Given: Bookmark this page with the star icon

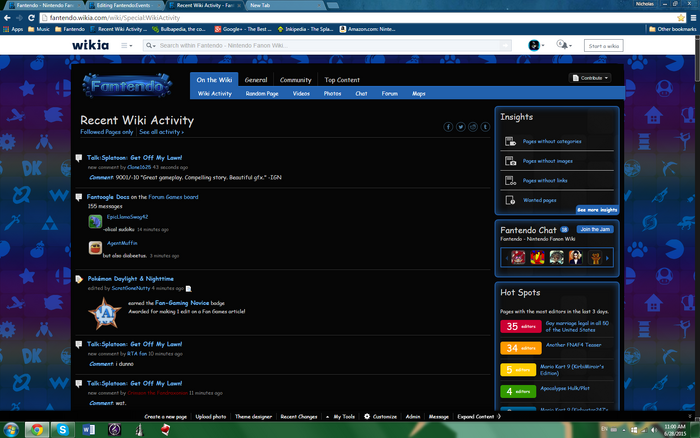Looking at the screenshot, I should (681, 18).
